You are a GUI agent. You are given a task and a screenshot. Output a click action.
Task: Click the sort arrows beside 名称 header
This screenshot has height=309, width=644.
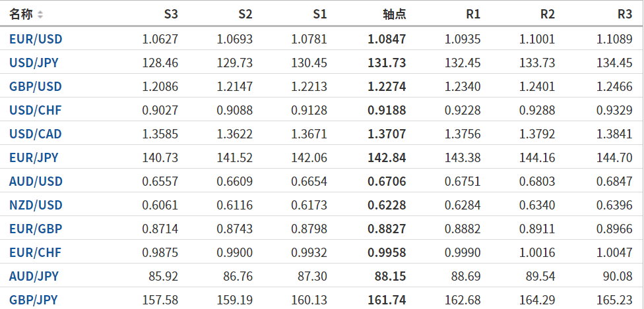tap(40, 14)
